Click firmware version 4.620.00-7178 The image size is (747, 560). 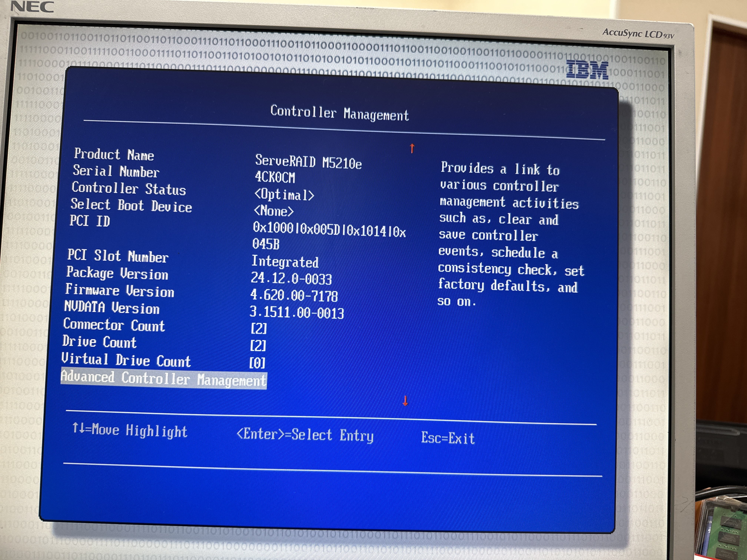click(294, 296)
